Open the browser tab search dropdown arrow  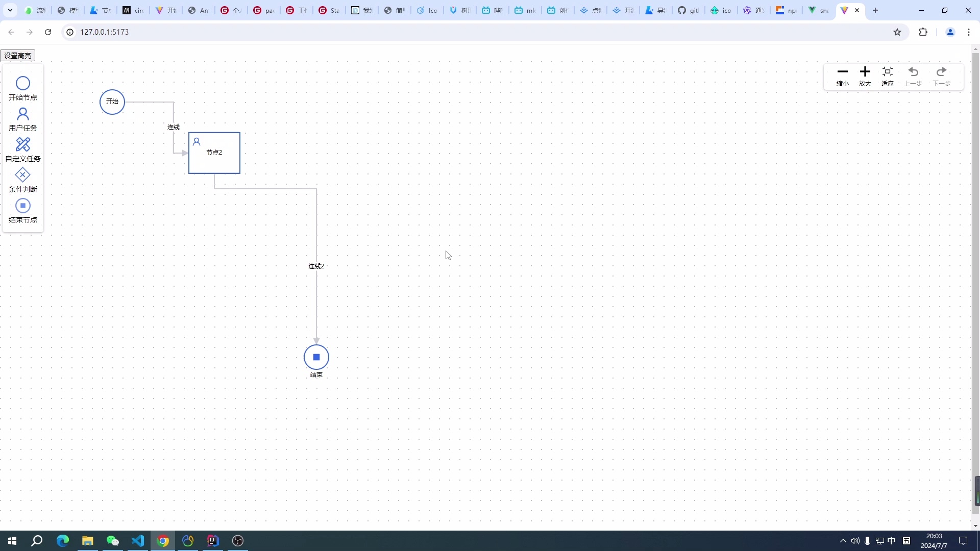click(x=10, y=10)
